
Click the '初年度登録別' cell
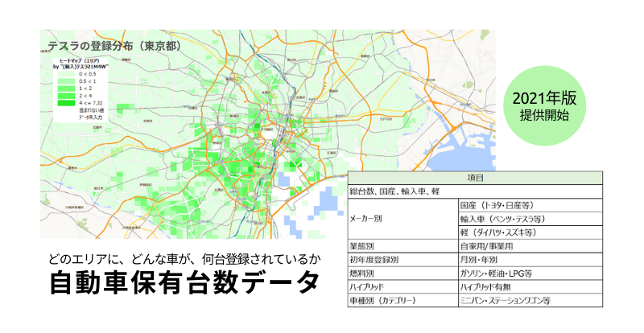click(x=403, y=260)
